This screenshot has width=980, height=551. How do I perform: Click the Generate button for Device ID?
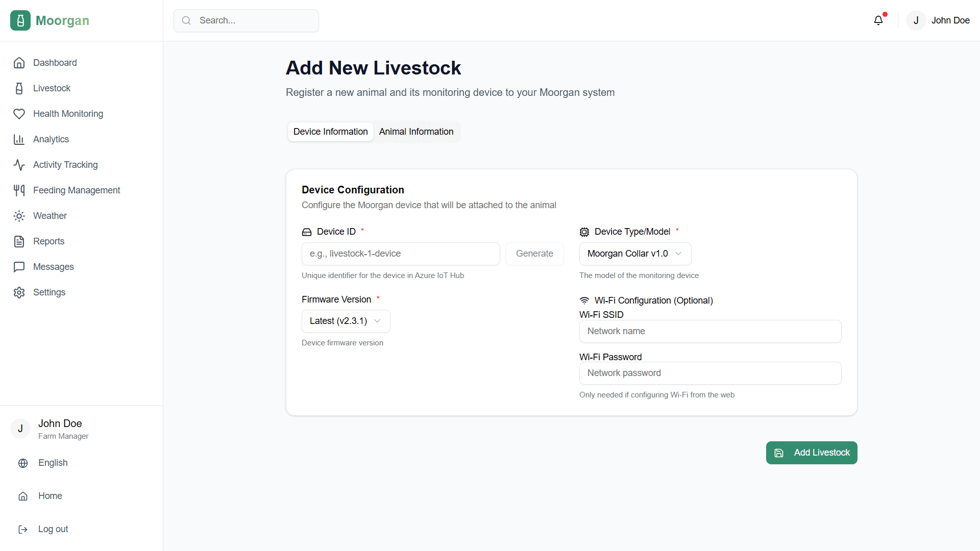pyautogui.click(x=534, y=254)
